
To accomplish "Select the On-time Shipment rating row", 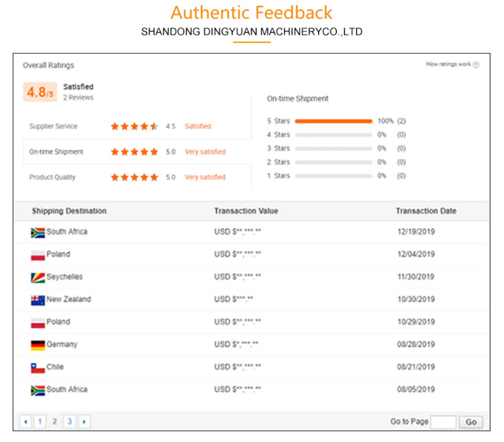I will click(x=137, y=152).
